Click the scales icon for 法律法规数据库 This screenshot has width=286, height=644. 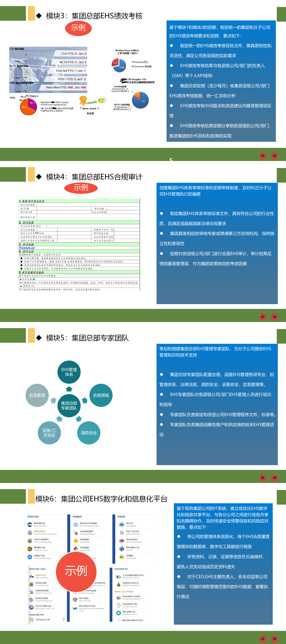point(76,533)
